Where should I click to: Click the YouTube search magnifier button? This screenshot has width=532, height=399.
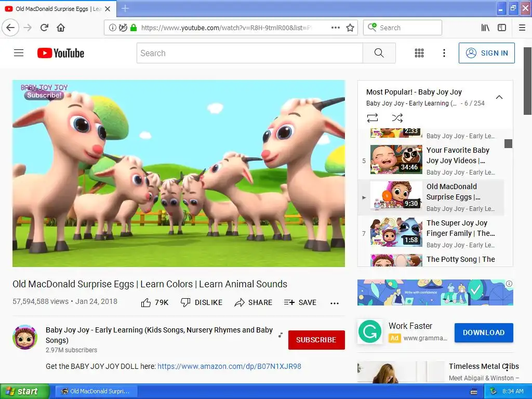(379, 53)
